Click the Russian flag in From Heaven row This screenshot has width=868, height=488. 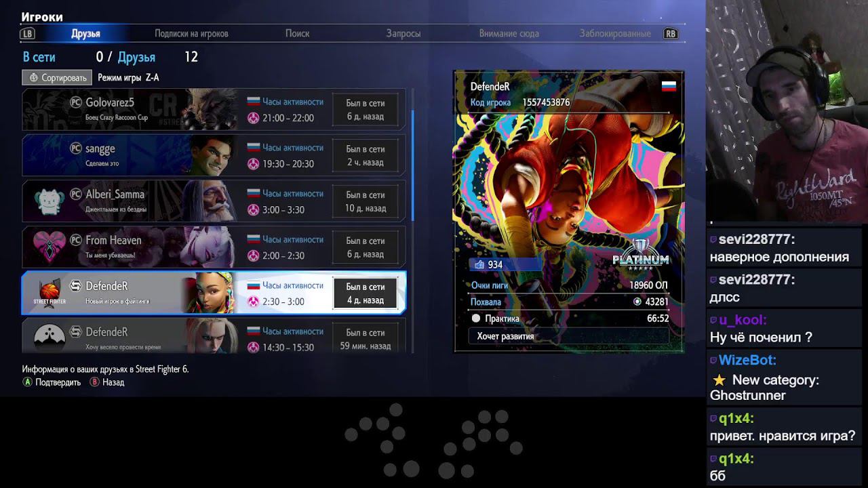click(253, 239)
